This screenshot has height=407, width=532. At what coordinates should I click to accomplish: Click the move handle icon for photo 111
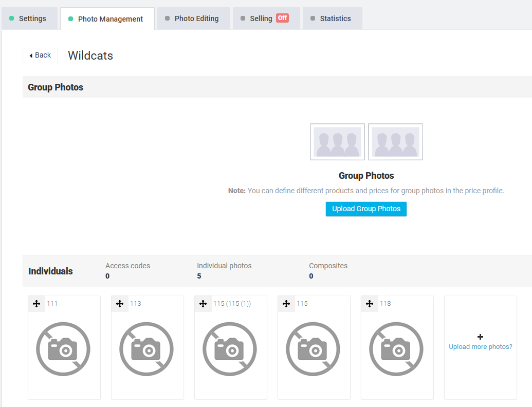(x=36, y=304)
